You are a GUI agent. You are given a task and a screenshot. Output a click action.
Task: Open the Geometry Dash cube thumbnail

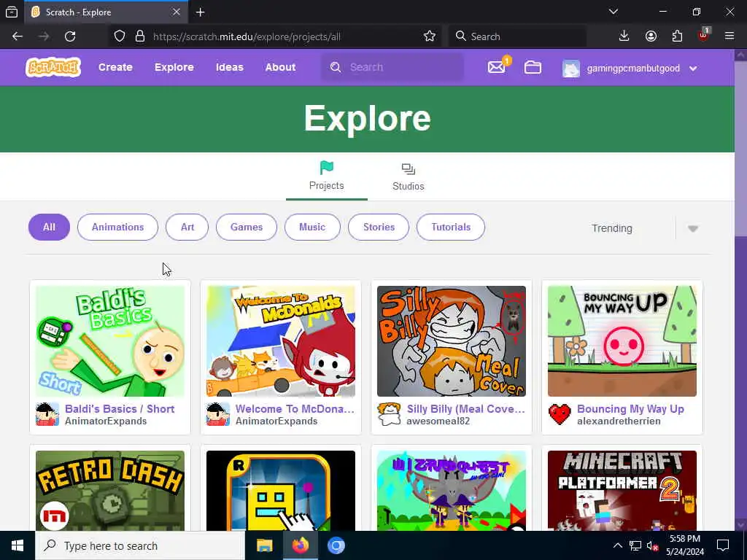point(281,491)
